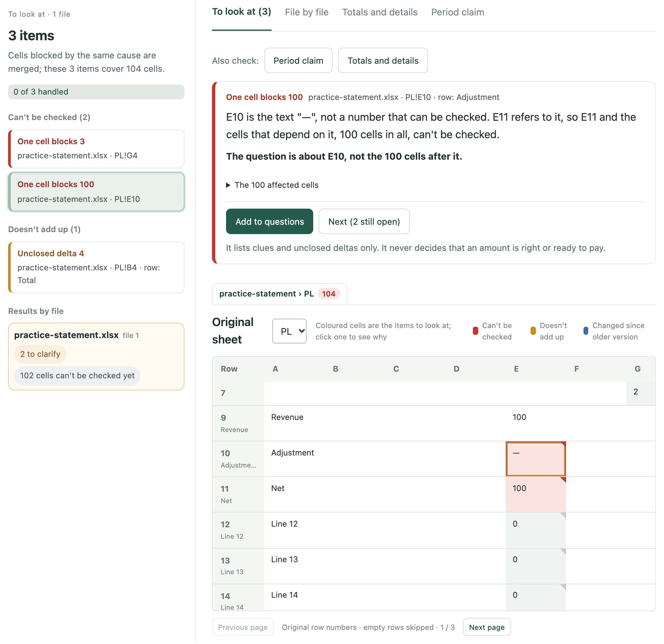This screenshot has height=644, width=664.
Task: Click blue Changed since older version swatch
Action: [587, 331]
